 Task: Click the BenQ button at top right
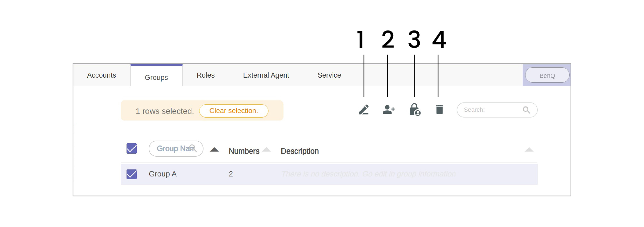tap(547, 75)
